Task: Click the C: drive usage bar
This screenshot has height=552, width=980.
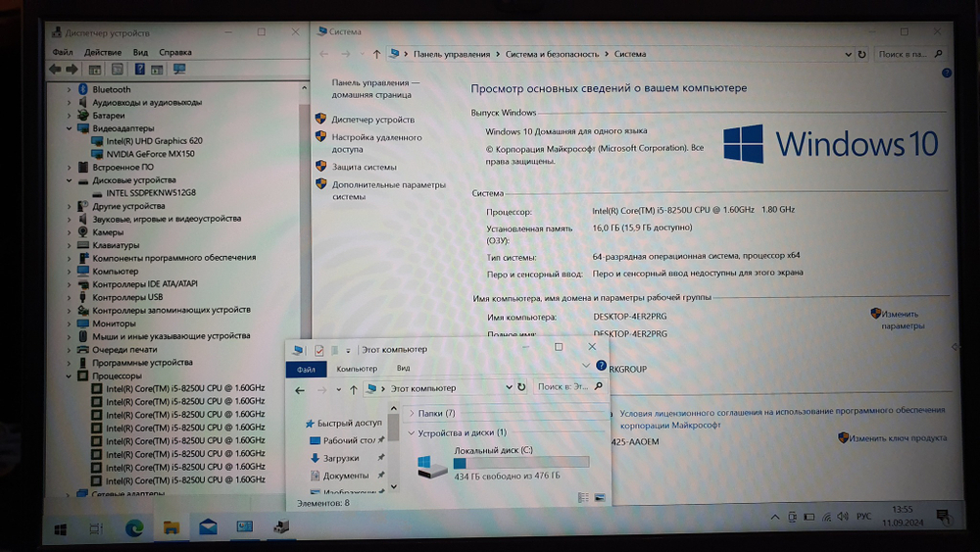Action: tap(521, 463)
